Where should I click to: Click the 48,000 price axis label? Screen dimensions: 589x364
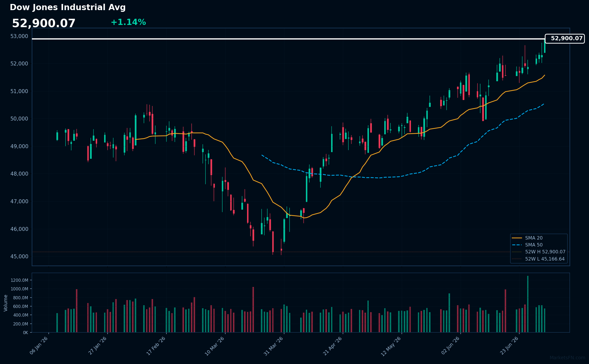coord(19,174)
